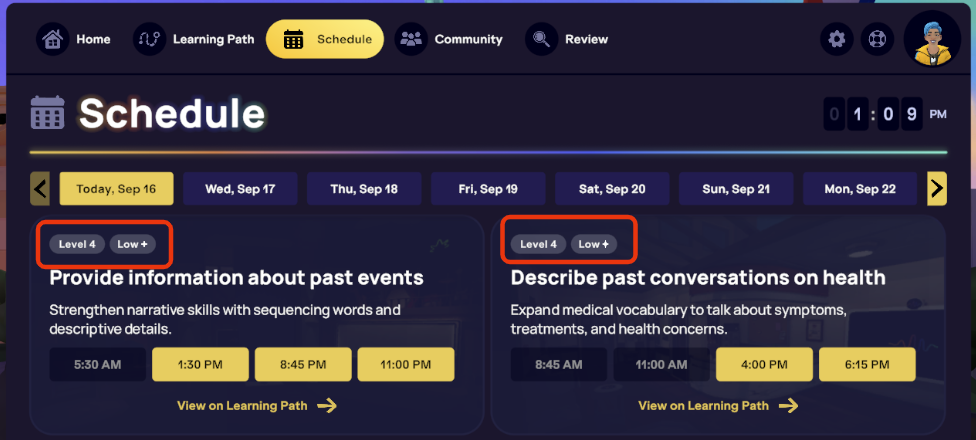Select the 6:15 PM time slot

[x=867, y=365]
